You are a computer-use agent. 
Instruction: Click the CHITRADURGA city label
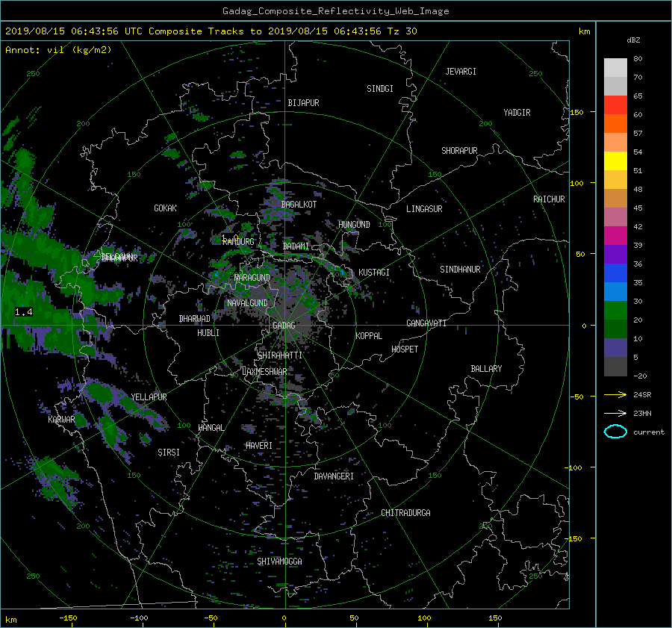click(405, 513)
